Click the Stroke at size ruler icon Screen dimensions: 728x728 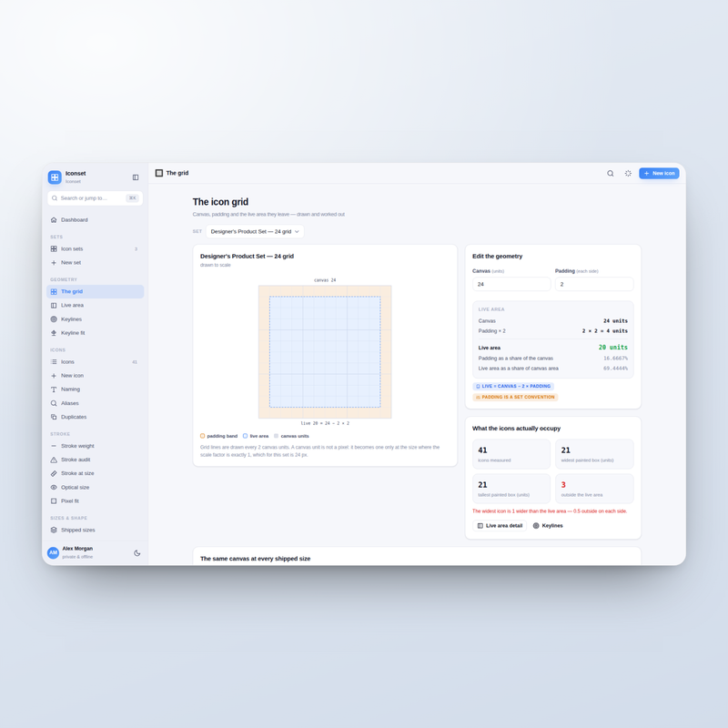[x=54, y=473]
